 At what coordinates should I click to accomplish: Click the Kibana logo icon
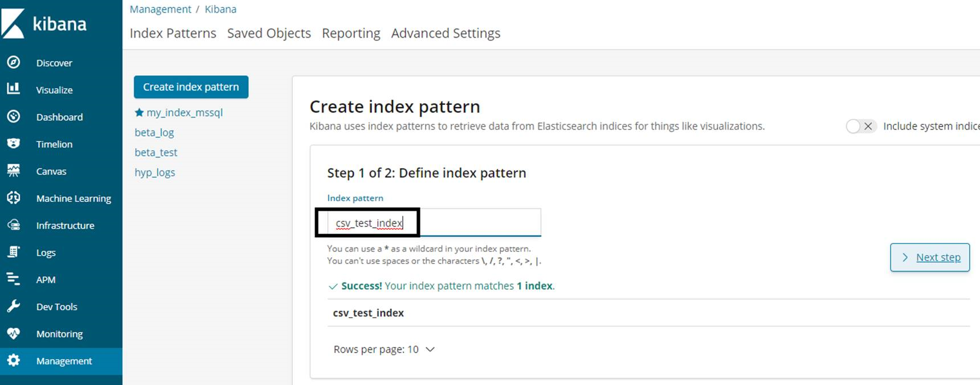[13, 24]
